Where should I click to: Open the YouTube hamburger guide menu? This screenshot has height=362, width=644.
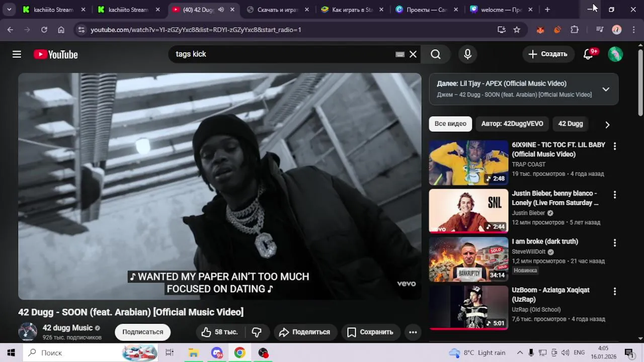click(17, 54)
